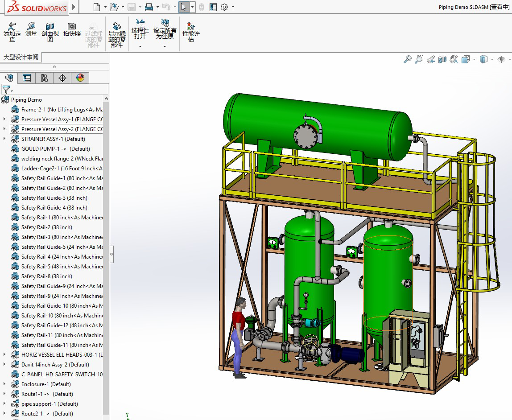Open the Section View (剖面视图) tool
512x420 pixels.
pos(50,31)
